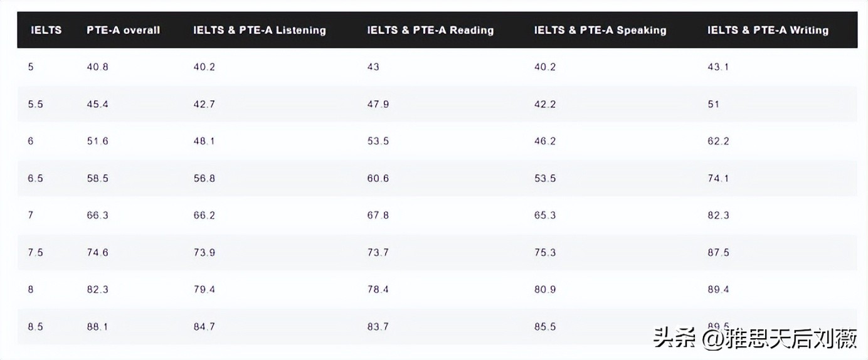
Task: Click the IELTS 8.5 row label
Action: [x=36, y=326]
